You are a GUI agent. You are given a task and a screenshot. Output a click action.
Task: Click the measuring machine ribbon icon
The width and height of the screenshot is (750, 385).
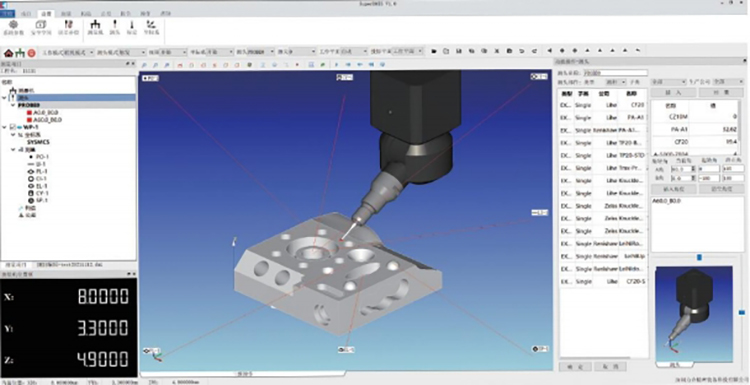[x=96, y=24]
